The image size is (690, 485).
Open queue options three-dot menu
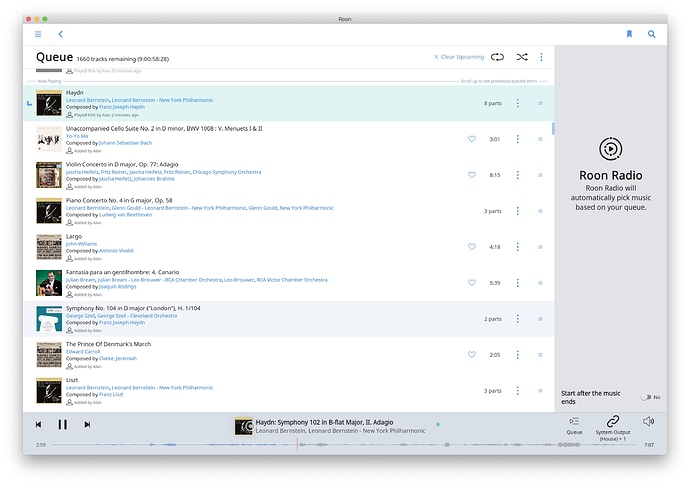[541, 57]
